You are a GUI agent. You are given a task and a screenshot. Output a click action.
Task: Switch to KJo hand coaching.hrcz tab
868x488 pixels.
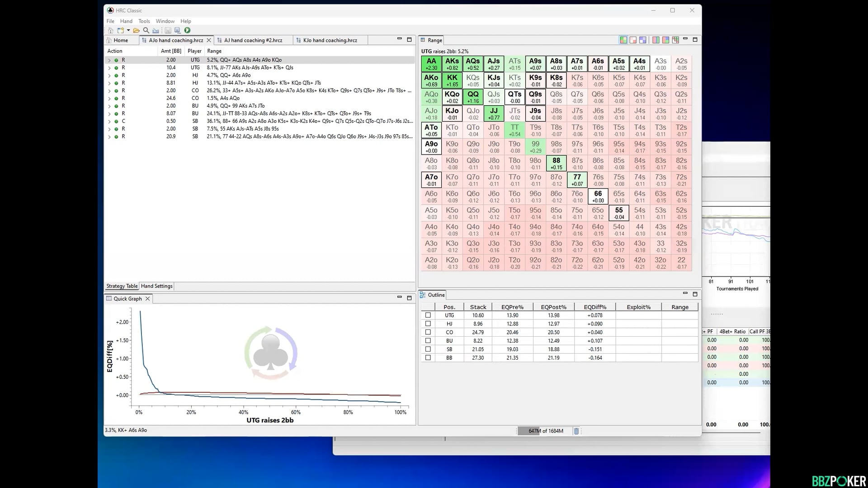[330, 40]
